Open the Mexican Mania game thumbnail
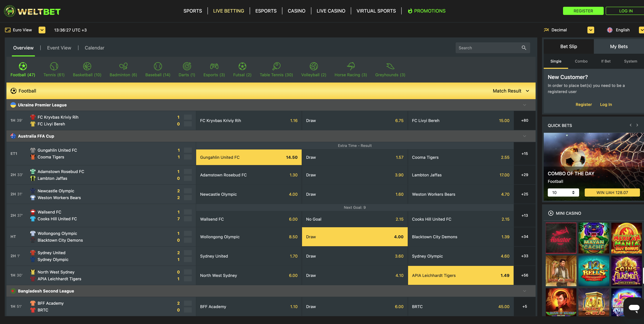644x324 pixels. click(627, 238)
